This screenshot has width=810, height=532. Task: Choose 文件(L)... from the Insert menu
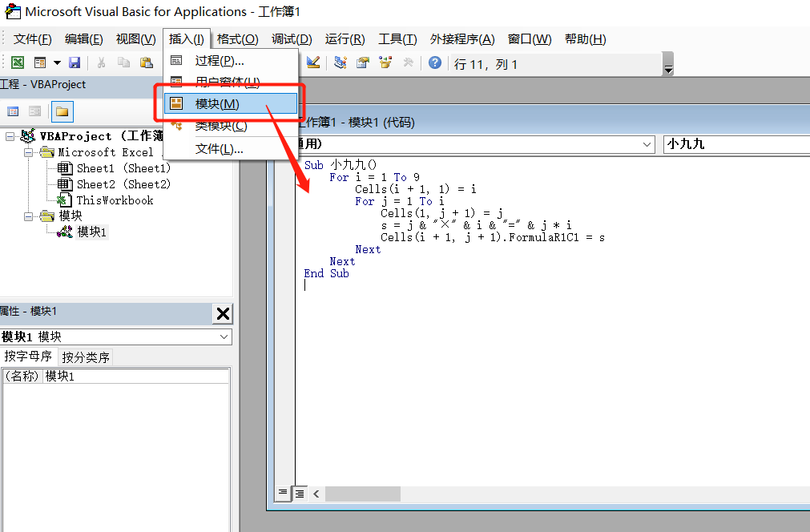coord(231,149)
